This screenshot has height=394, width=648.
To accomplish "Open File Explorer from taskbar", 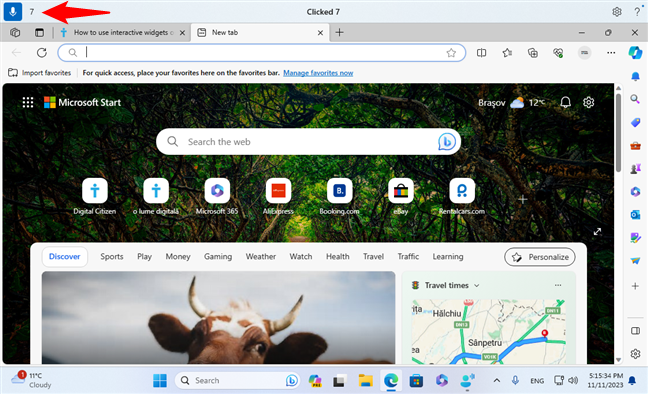I will [366, 380].
